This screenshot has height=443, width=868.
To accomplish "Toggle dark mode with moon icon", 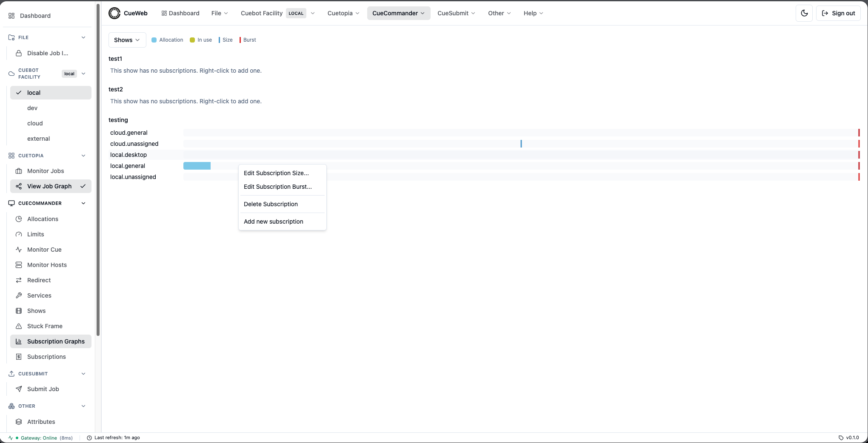I will (x=804, y=13).
